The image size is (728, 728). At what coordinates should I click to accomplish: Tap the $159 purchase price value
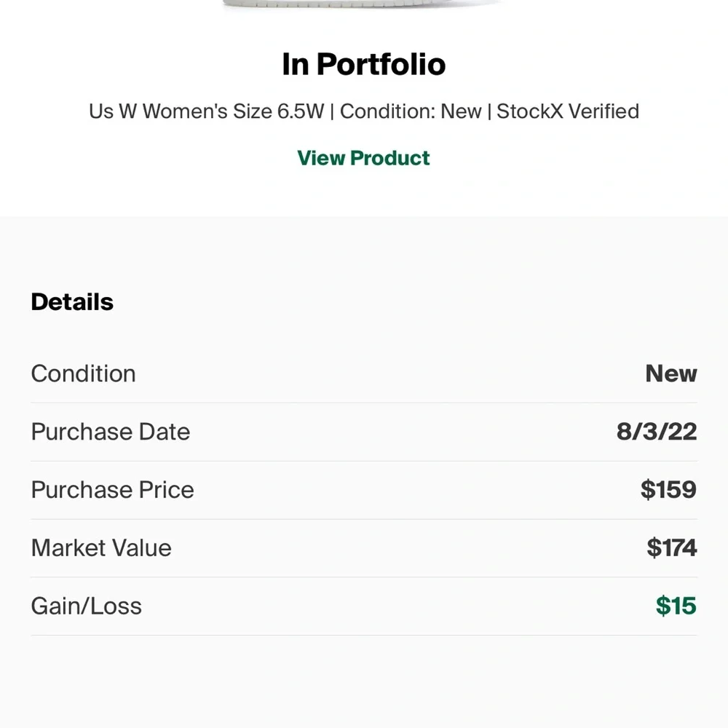668,489
